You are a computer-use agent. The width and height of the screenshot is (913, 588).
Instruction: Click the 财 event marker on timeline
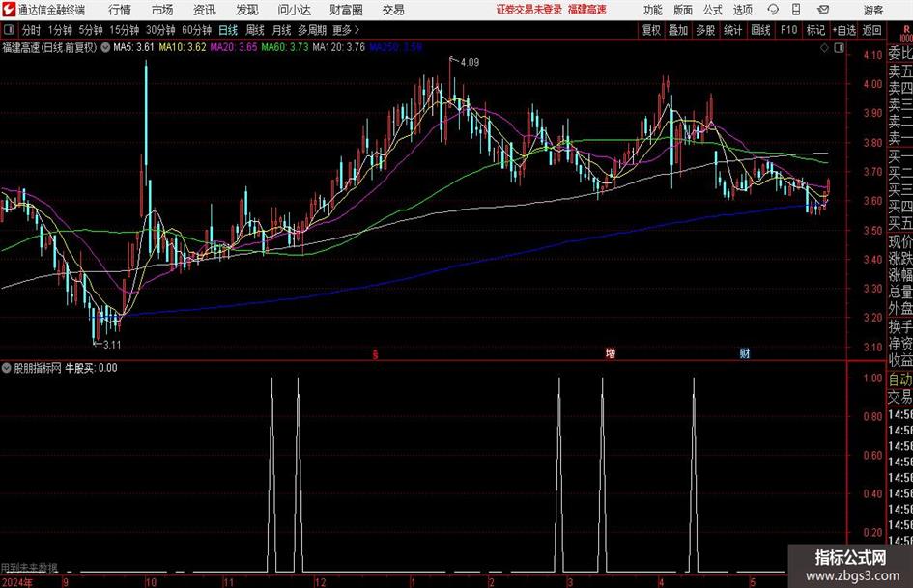745,353
